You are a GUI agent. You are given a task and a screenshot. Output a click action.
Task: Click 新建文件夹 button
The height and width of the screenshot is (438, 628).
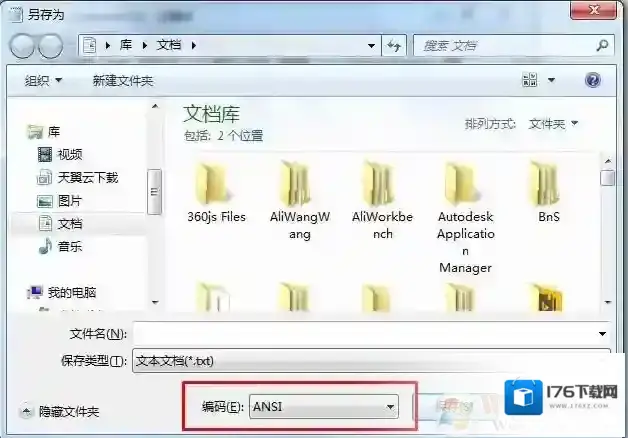click(x=123, y=81)
